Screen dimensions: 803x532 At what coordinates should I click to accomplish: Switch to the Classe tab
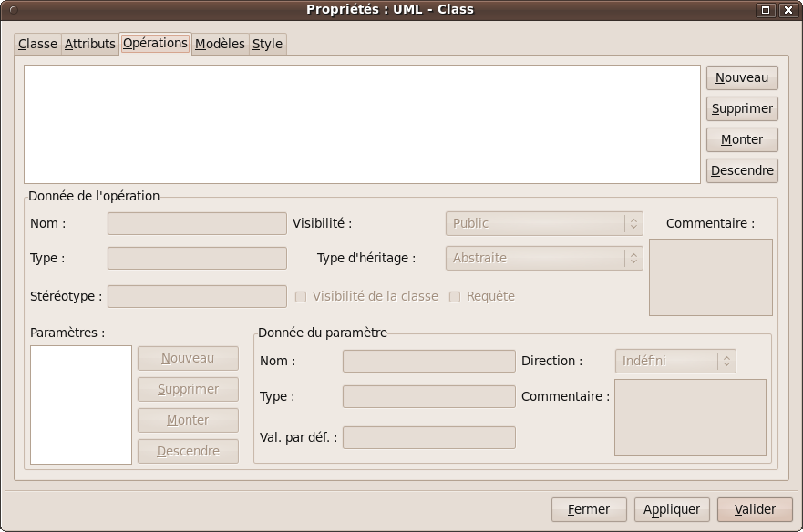tap(37, 44)
